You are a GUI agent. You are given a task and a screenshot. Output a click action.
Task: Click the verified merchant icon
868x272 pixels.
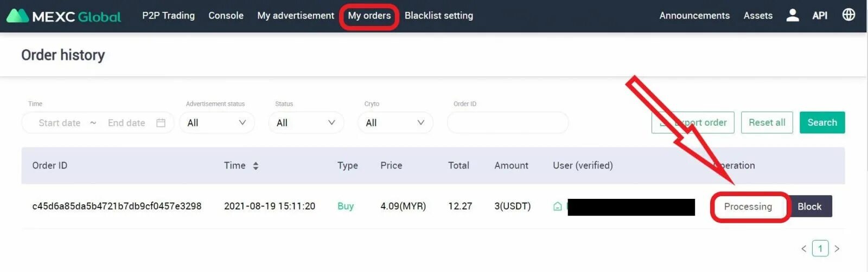pos(557,206)
